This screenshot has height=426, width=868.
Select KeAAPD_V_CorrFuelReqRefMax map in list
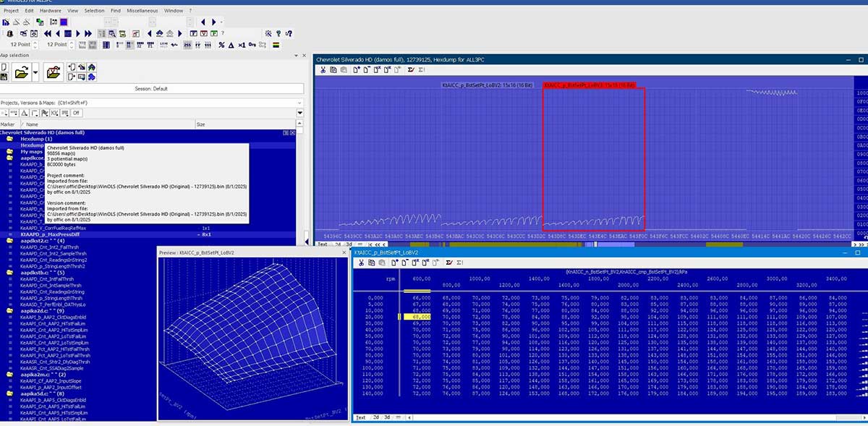[x=53, y=228]
